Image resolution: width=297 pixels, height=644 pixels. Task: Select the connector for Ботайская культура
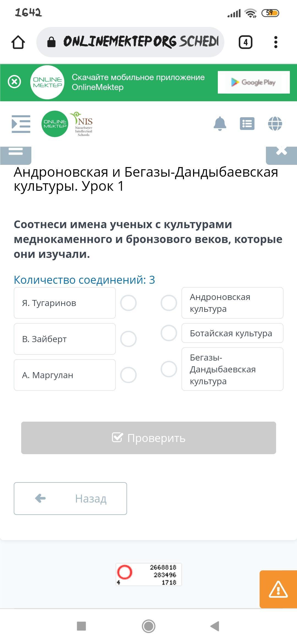tap(169, 333)
